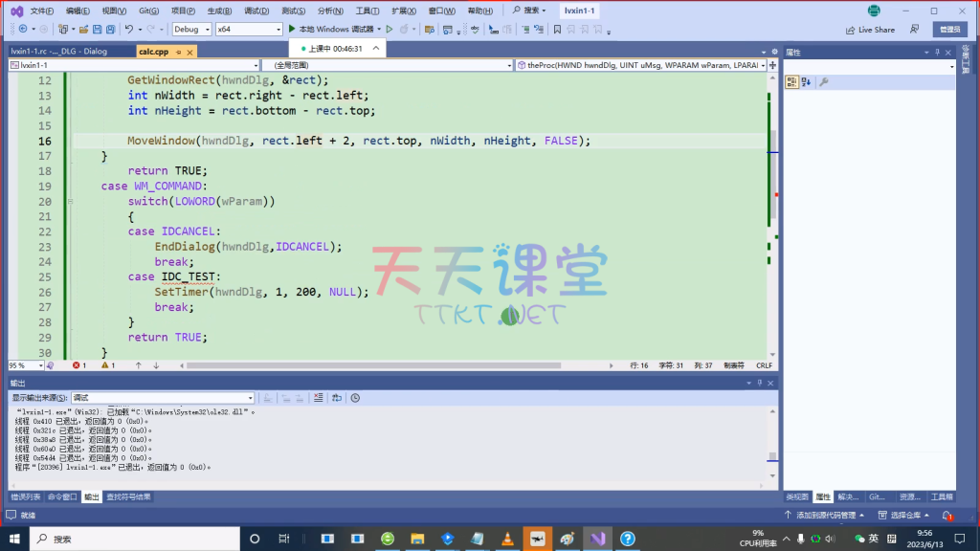Switch to the lvxin1-1.rc Dialog tab
Screen dimensions: 980x551
[x=59, y=51]
